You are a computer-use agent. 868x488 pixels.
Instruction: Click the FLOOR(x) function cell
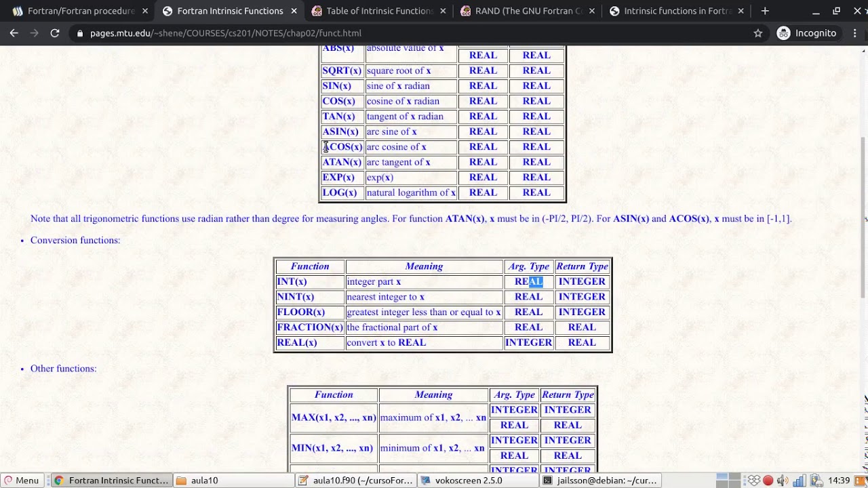[x=310, y=312]
